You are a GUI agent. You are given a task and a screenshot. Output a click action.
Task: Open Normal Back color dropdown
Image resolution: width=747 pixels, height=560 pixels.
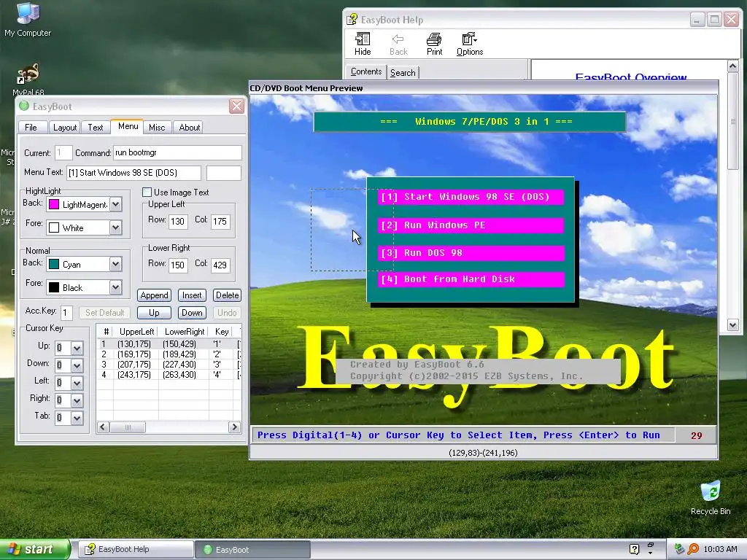tap(116, 264)
